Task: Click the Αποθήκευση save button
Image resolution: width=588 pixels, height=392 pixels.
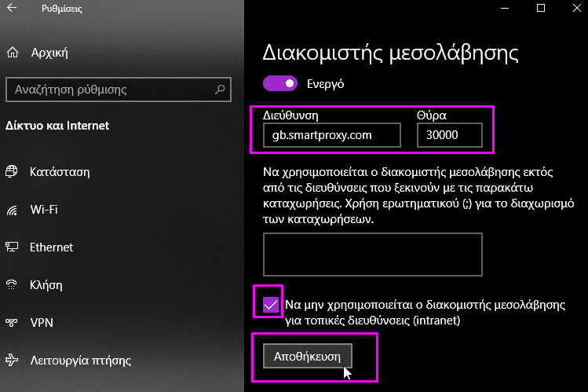Action: click(308, 356)
